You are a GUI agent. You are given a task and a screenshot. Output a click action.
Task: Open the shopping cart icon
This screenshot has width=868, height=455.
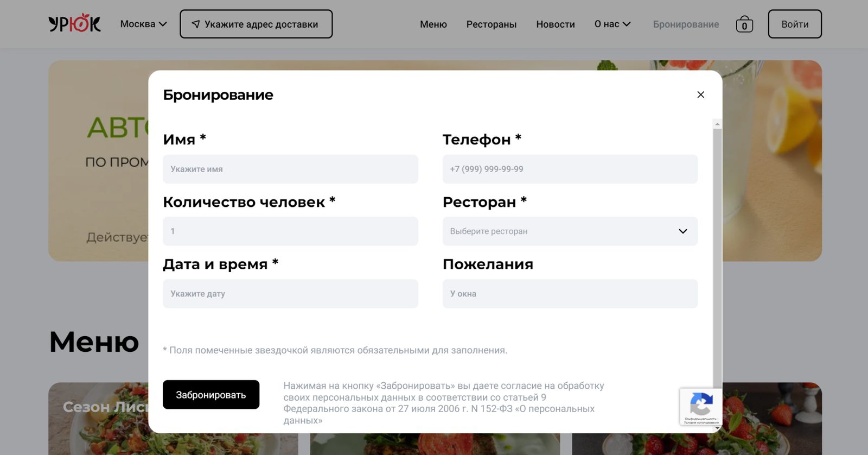[x=744, y=24]
